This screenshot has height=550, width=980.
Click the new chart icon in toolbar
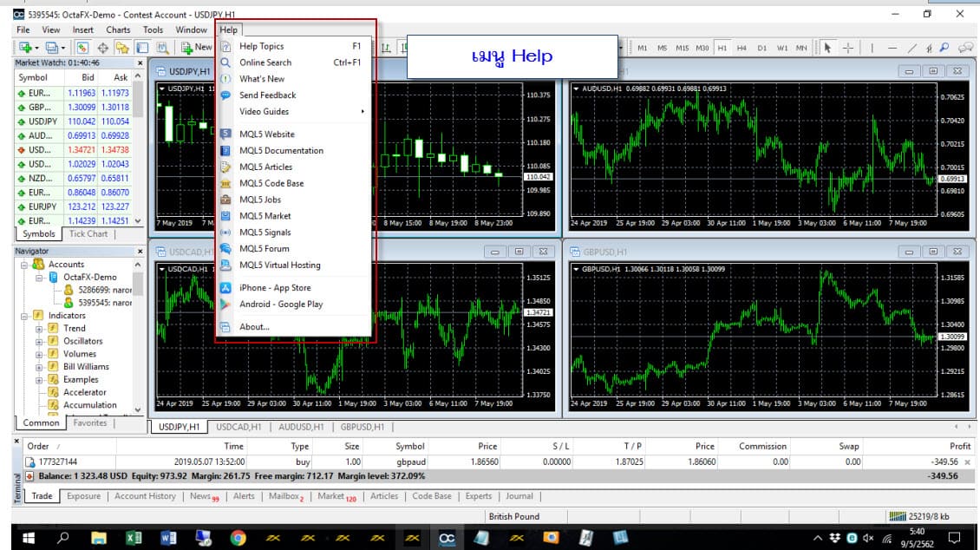pyautogui.click(x=25, y=48)
